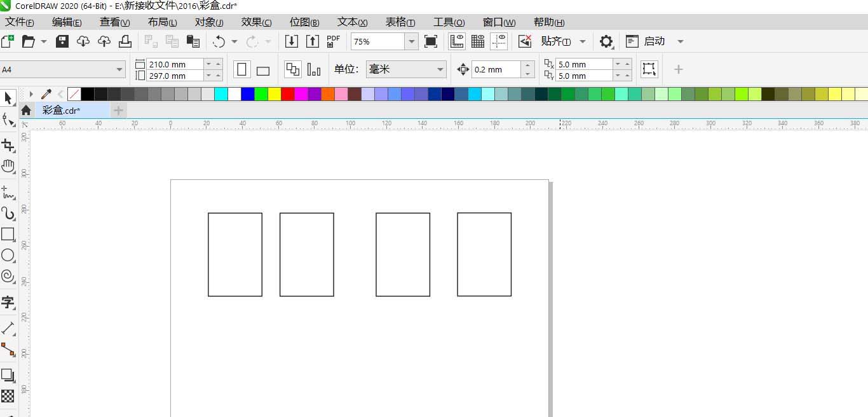The height and width of the screenshot is (417, 868).
Task: Activate the Crop tool
Action: pos(8,146)
